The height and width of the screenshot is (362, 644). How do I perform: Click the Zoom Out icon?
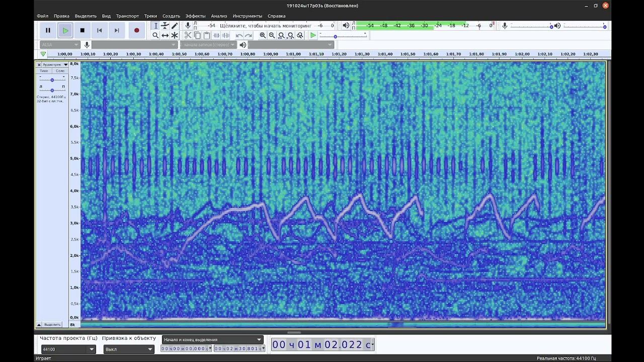tap(272, 35)
